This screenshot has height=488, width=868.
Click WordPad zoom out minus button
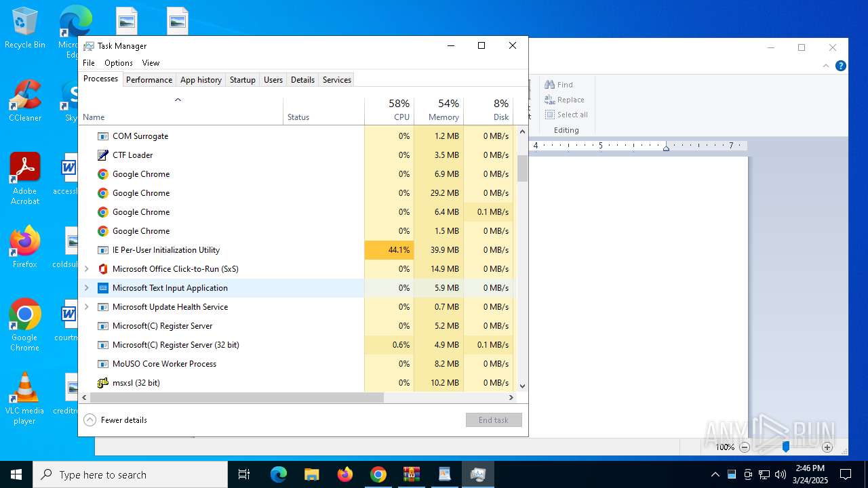coord(745,447)
